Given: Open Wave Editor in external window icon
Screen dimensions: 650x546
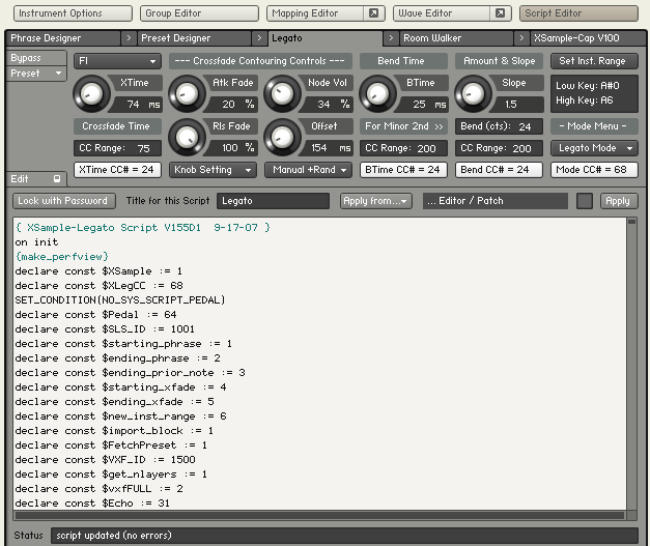Looking at the screenshot, I should pyautogui.click(x=500, y=13).
